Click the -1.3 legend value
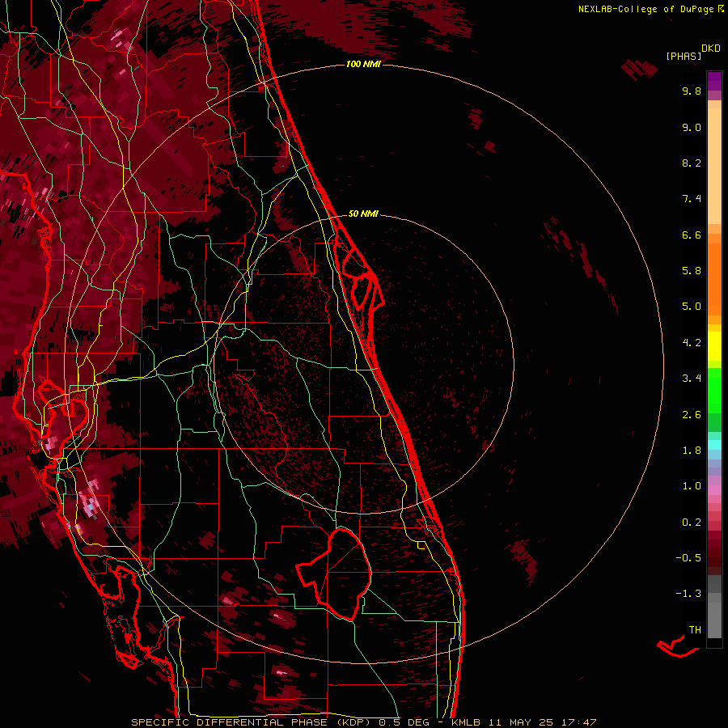This screenshot has width=728, height=728. tap(688, 594)
